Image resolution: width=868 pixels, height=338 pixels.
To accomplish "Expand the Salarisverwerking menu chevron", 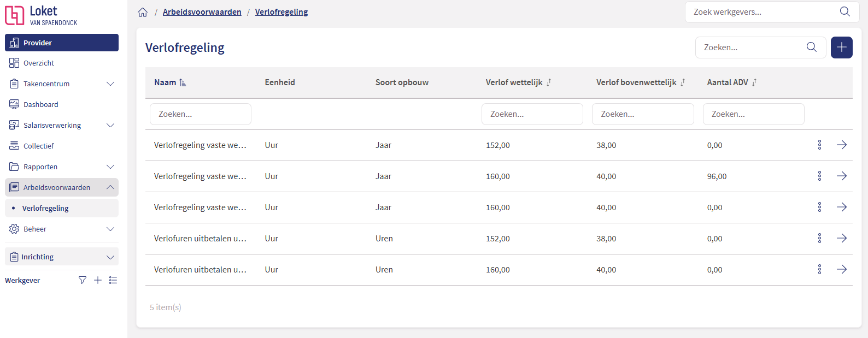I will pyautogui.click(x=110, y=125).
